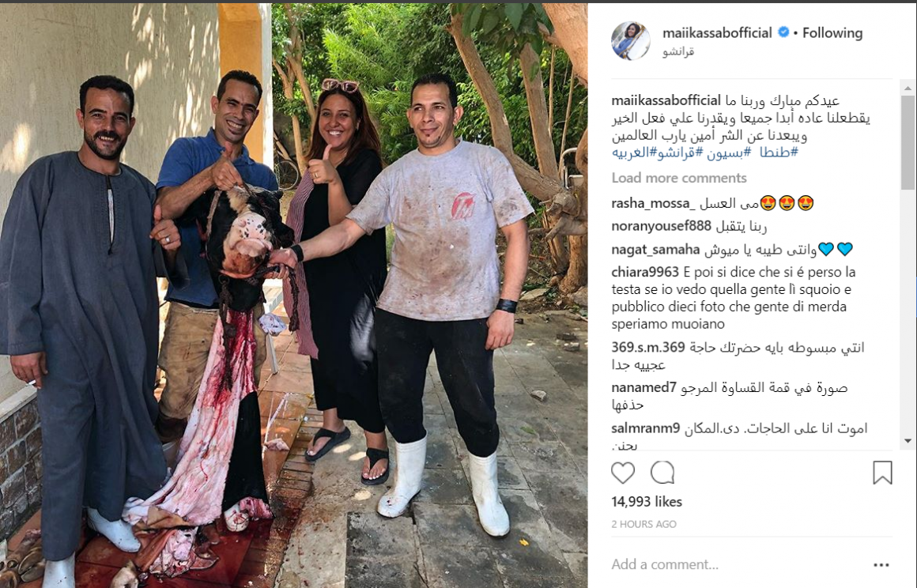This screenshot has width=917, height=588.
Task: Like the post with heart icon
Action: point(623,473)
